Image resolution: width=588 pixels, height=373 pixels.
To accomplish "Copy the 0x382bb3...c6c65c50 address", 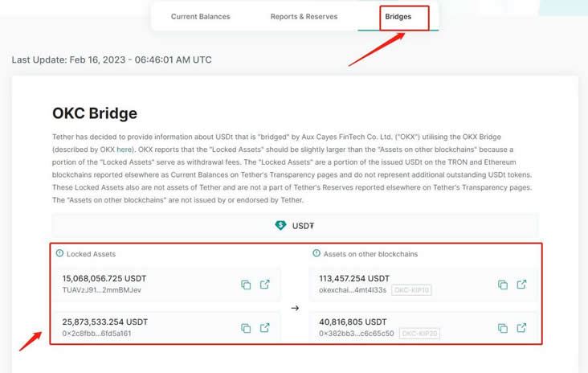I will (x=503, y=328).
